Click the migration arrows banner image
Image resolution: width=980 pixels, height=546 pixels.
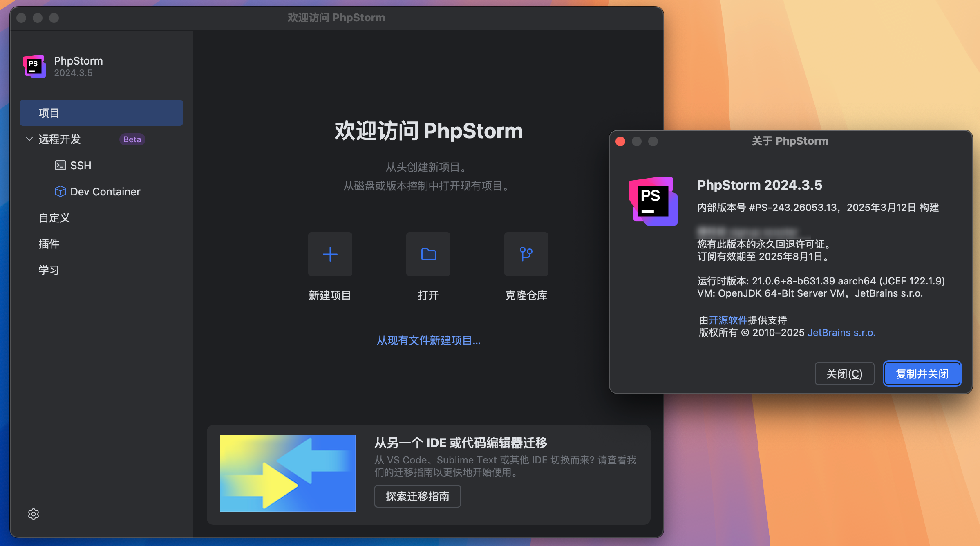[x=288, y=473]
